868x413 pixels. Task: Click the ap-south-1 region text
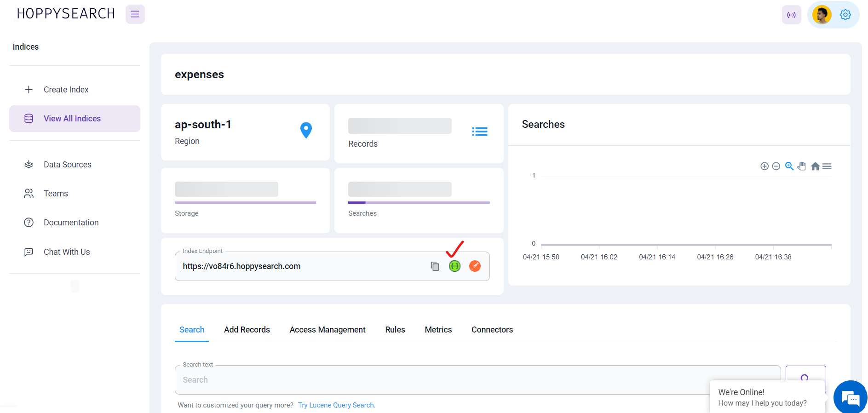[x=203, y=125]
